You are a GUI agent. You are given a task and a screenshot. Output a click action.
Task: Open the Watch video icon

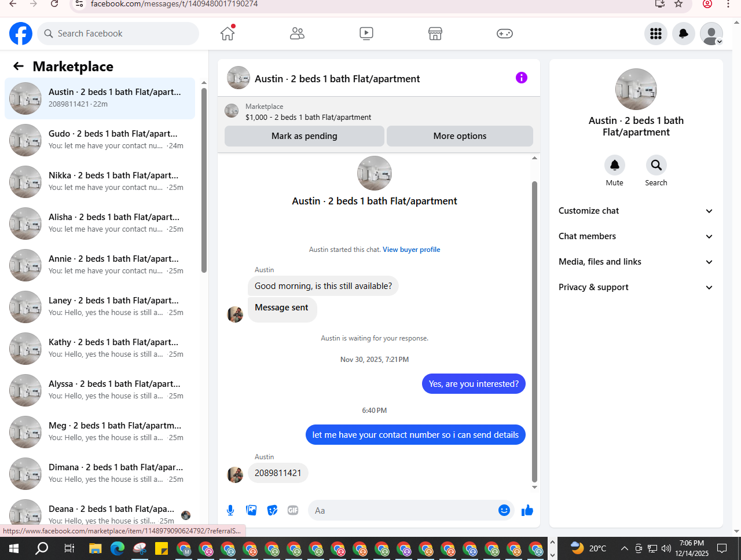click(366, 34)
